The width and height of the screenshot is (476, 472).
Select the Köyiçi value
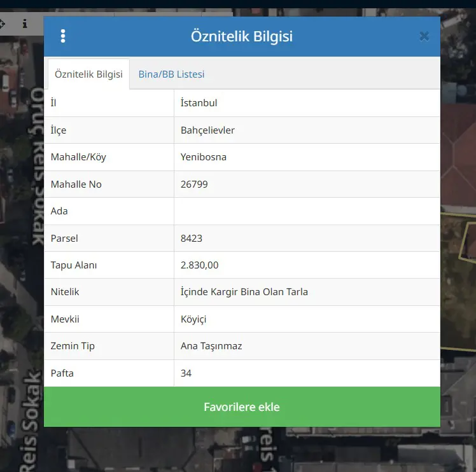(193, 319)
